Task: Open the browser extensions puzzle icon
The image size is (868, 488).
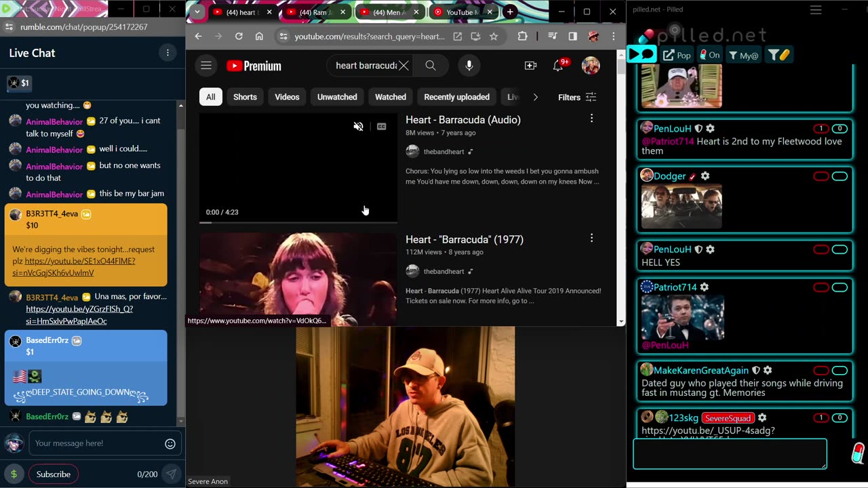Action: (522, 37)
